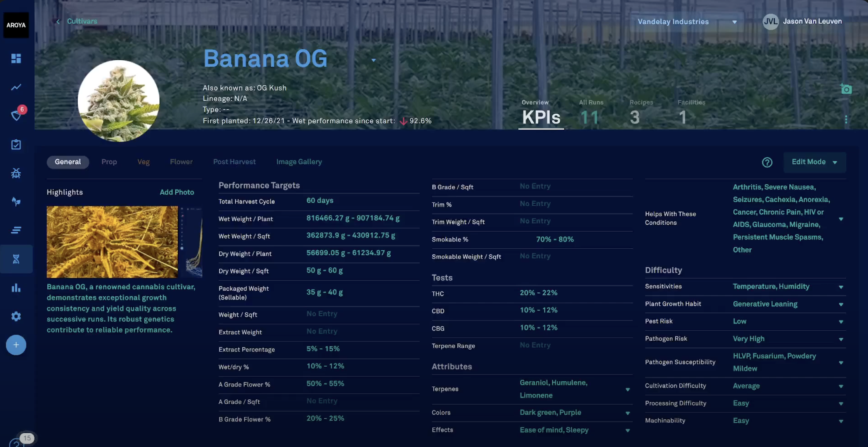Viewport: 868px width, 447px height.
Task: Click the bug pest sidebar icon
Action: coord(16,173)
